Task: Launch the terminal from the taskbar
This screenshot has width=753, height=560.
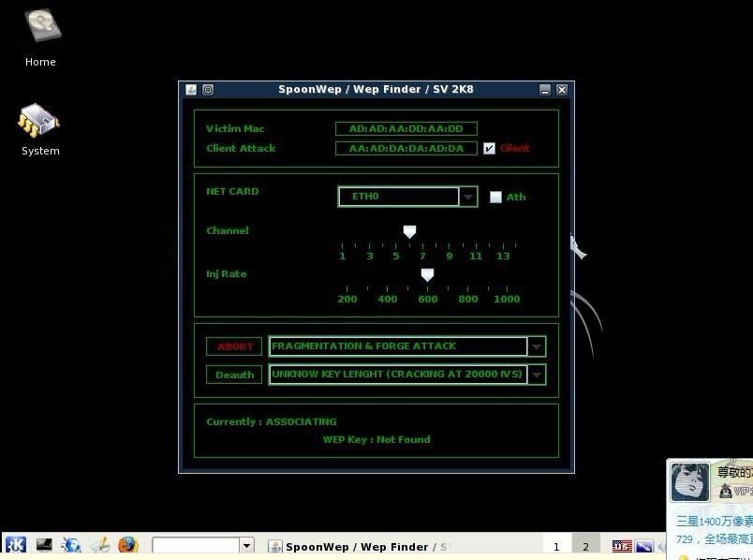Action: (x=44, y=545)
